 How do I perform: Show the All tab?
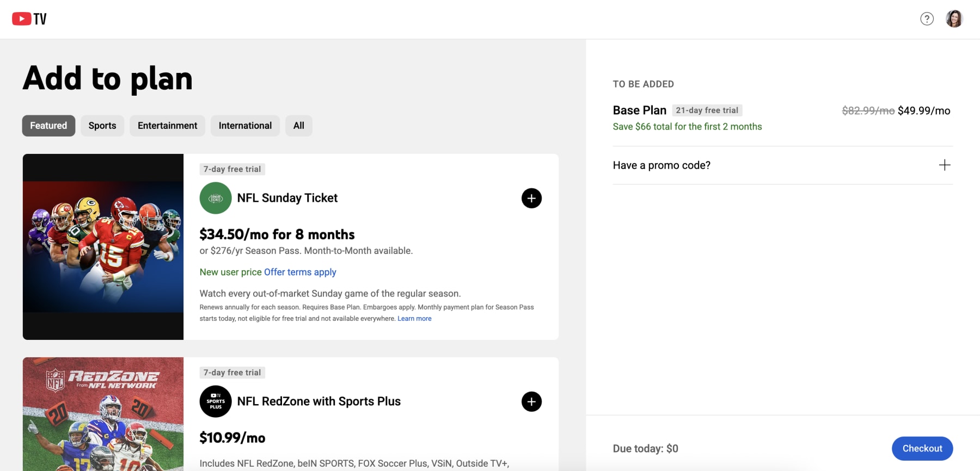point(299,126)
